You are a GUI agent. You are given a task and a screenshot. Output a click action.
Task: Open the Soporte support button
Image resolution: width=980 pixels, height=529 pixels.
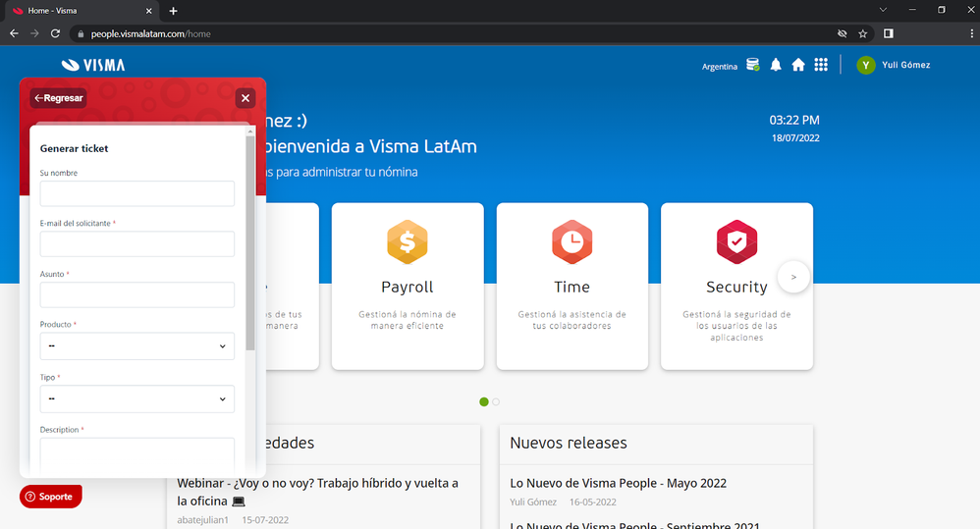pos(51,497)
